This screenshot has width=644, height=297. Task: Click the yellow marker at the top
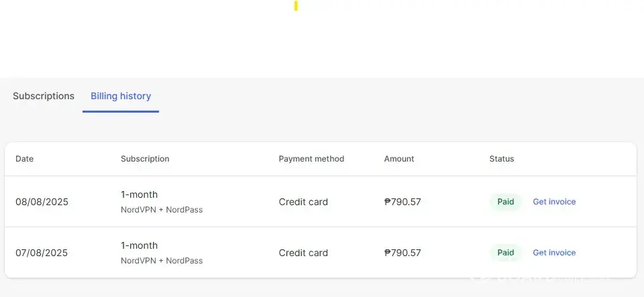pyautogui.click(x=296, y=6)
